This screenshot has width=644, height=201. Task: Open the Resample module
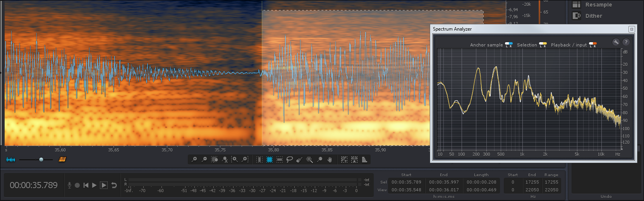click(x=599, y=5)
